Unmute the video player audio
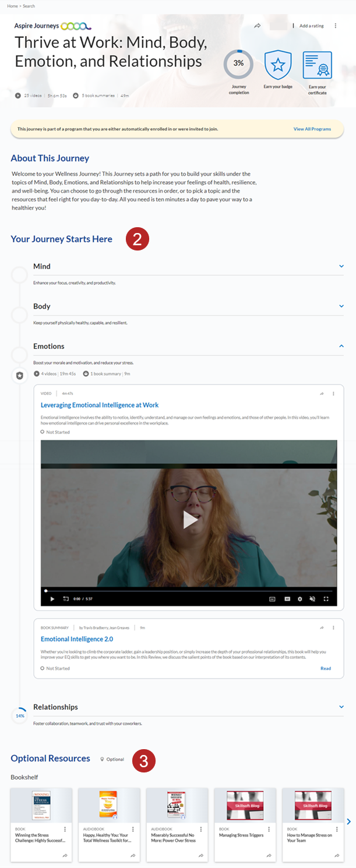Screen dimensions: 356x868 [x=313, y=599]
